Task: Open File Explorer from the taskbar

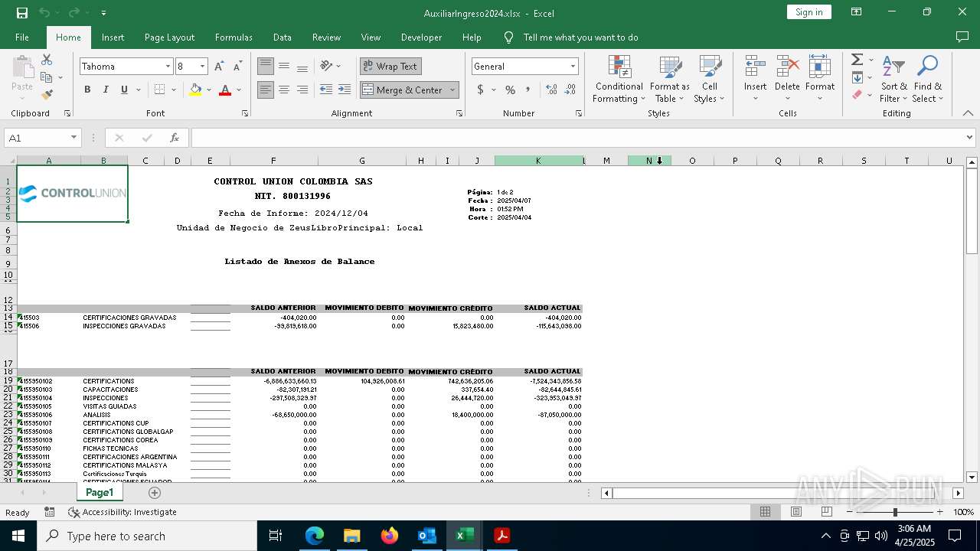Action: point(352,536)
